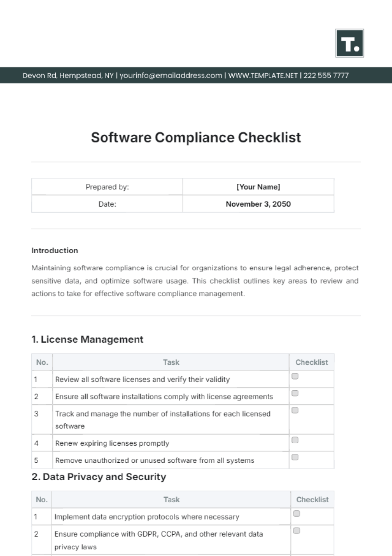Click the introduction paragraph starting Maintaining software compliance
Viewport: 392px width, 556px height.
195,281
